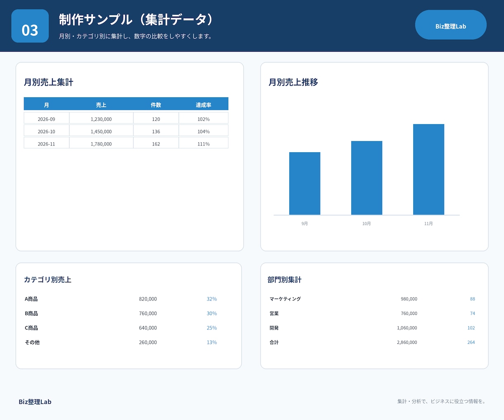Viewport: 504px width, 420px height.
Task: Click the 13% share value
Action: (x=212, y=342)
